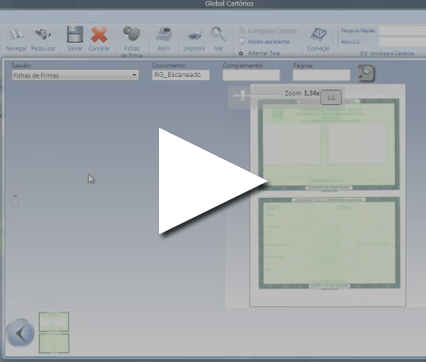The height and width of the screenshot is (362, 426).
Task: Collapse the side panel with small left arrow
Action: (15, 195)
